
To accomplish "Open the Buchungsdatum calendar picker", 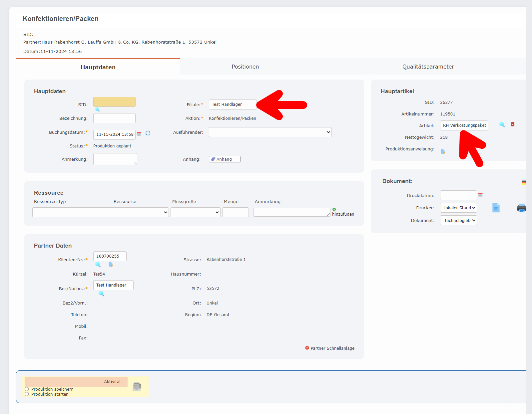I will [x=139, y=134].
